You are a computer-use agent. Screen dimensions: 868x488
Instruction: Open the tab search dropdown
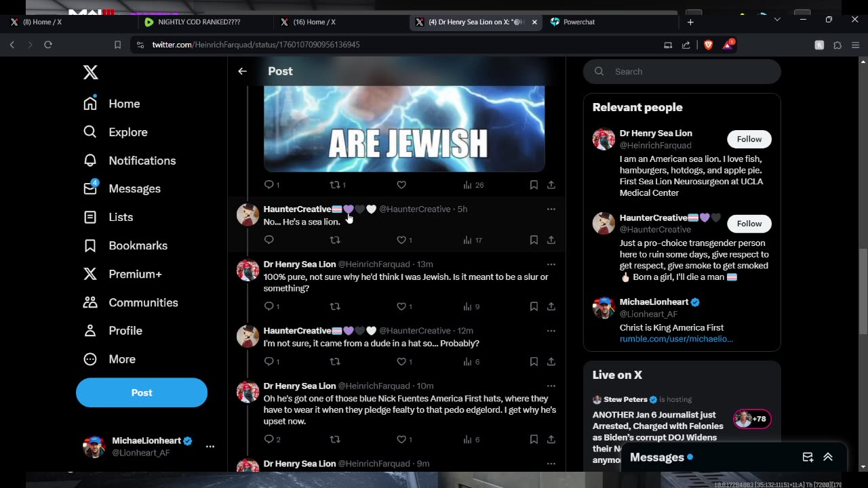point(777,20)
